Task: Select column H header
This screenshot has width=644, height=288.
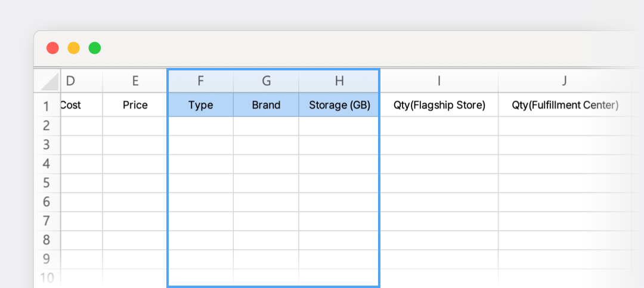Action: (x=339, y=81)
